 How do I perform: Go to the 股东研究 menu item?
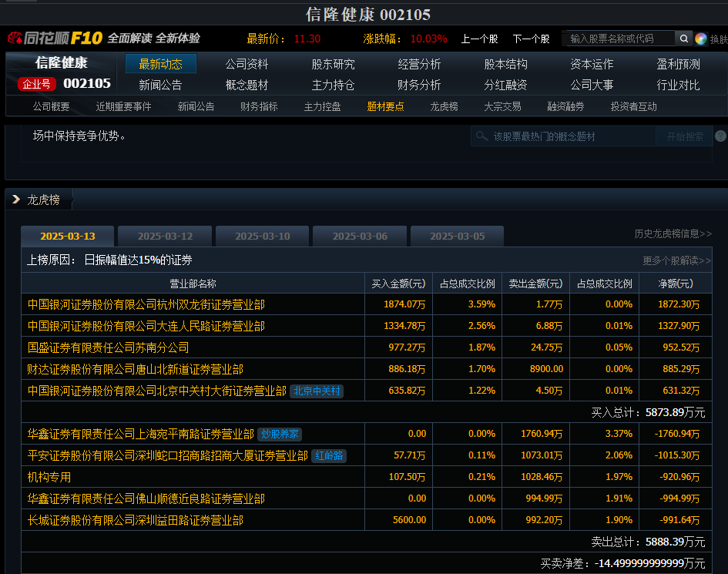[x=333, y=64]
